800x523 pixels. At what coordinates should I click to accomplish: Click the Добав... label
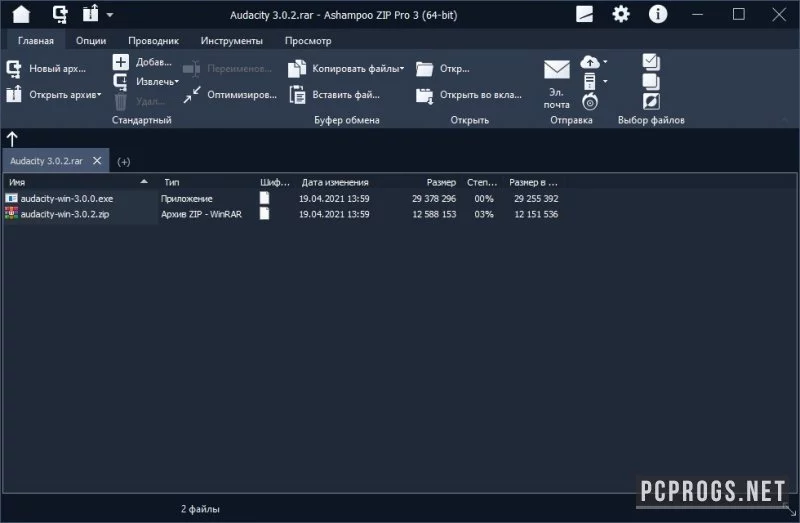(154, 62)
